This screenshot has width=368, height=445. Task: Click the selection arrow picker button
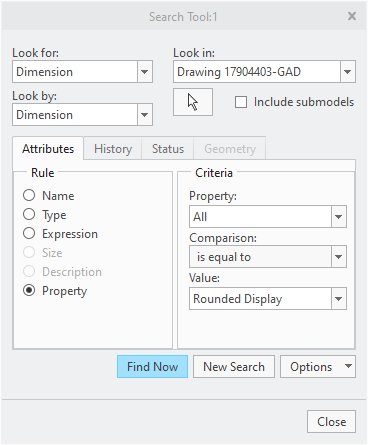(193, 102)
